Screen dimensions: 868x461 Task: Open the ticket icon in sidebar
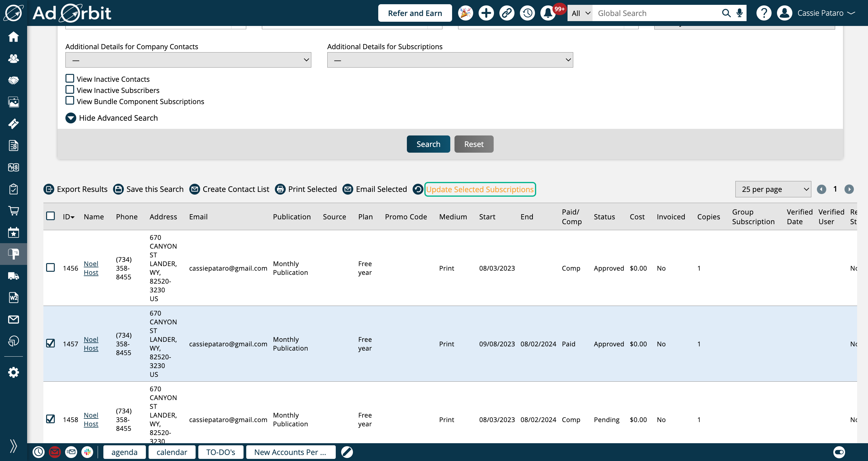[x=14, y=124]
